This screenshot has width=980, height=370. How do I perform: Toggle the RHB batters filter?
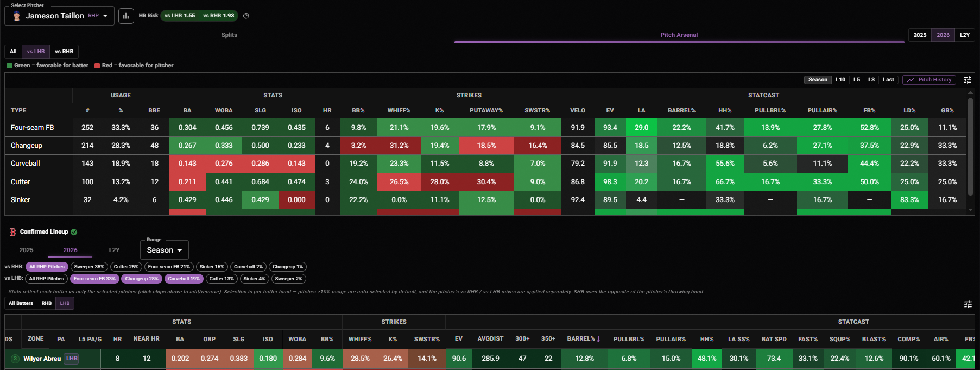[x=47, y=303]
